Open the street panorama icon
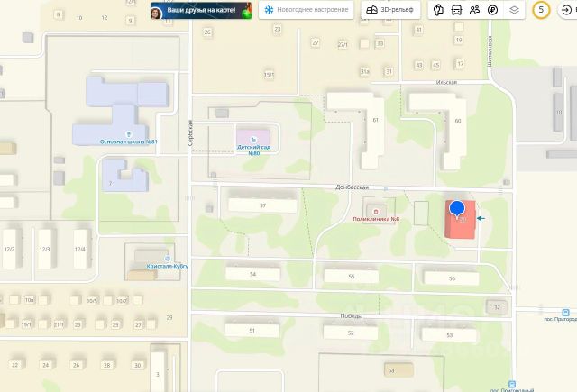The image size is (577, 392). click(438, 10)
